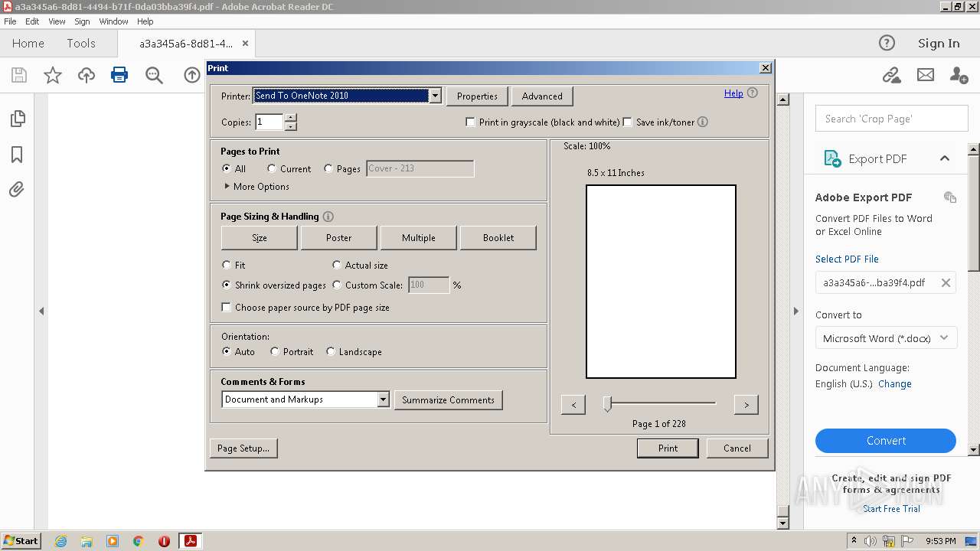Viewport: 980px width, 551px height.
Task: Enable Print in grayscale checkbox
Action: 471,122
